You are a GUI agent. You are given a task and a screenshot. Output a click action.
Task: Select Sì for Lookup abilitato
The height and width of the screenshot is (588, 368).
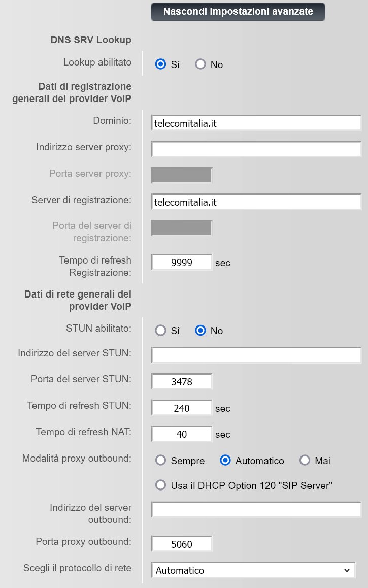pyautogui.click(x=161, y=64)
